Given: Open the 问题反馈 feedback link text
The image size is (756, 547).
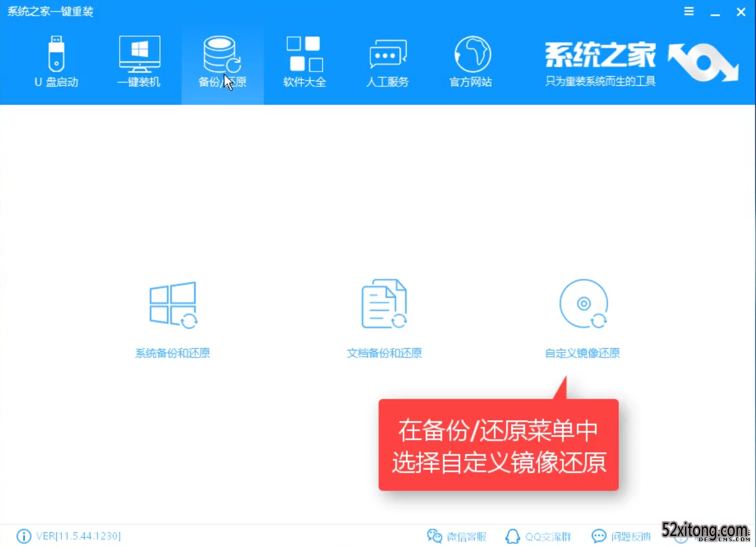Looking at the screenshot, I should click(x=631, y=536).
